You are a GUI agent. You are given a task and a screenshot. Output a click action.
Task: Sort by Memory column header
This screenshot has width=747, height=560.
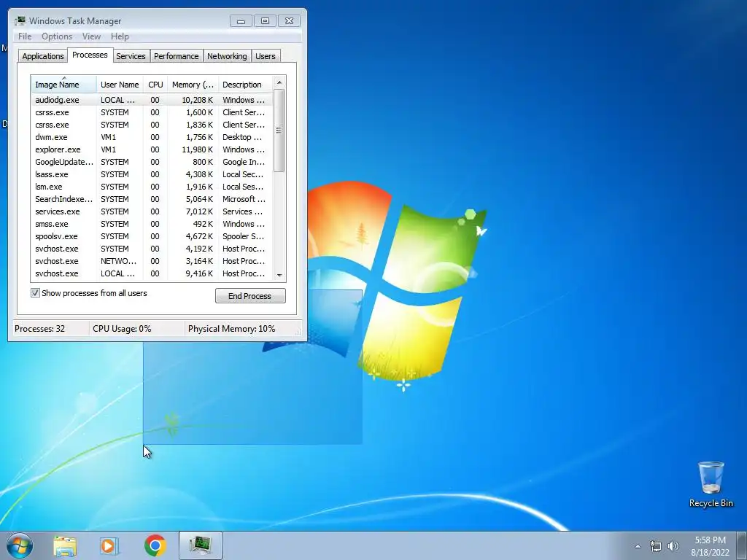(193, 85)
